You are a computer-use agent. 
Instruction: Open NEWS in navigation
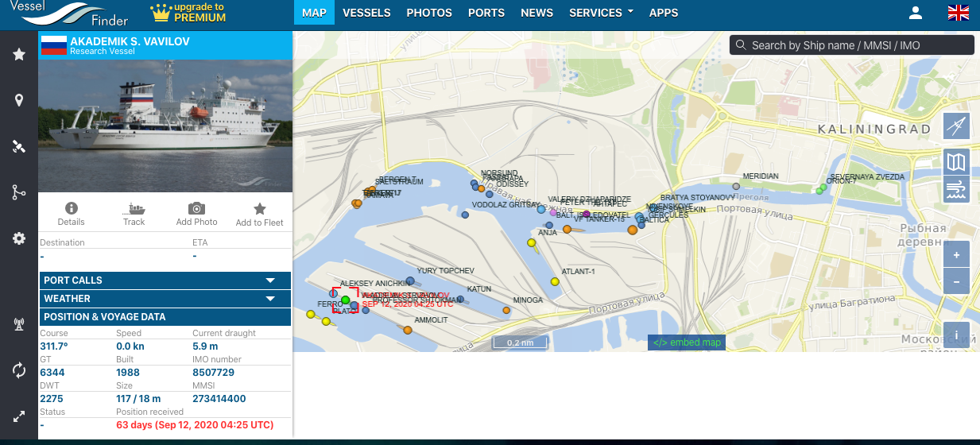pos(536,13)
